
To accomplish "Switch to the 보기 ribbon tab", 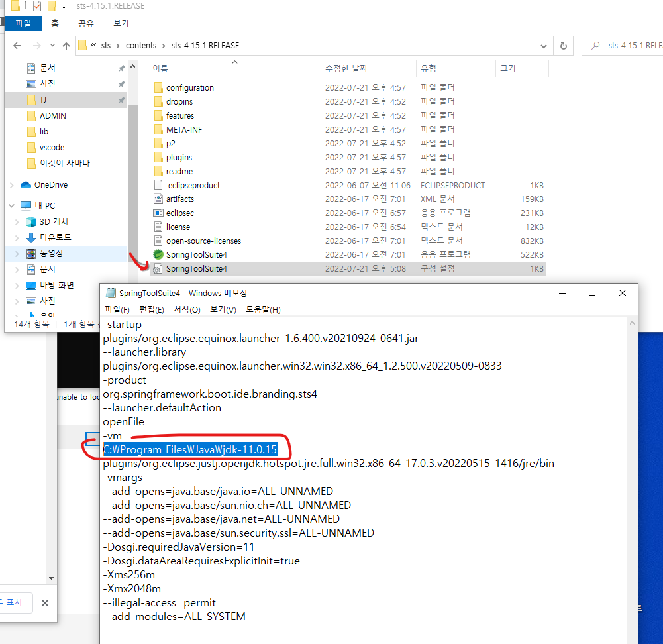I will point(121,23).
